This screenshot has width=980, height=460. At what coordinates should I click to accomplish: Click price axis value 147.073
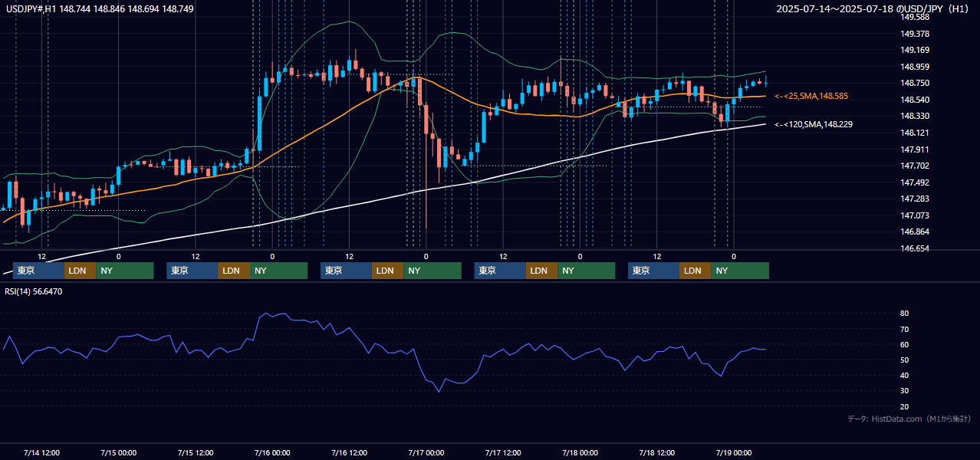[915, 215]
